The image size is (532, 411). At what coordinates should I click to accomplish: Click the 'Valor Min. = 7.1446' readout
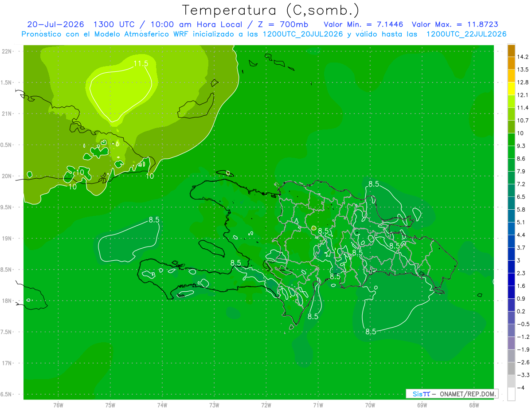click(364, 24)
